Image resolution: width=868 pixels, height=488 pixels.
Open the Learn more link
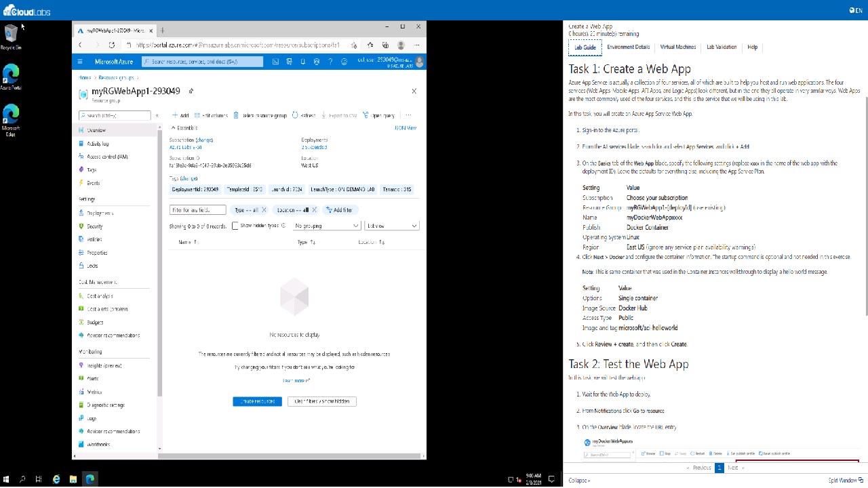(296, 381)
